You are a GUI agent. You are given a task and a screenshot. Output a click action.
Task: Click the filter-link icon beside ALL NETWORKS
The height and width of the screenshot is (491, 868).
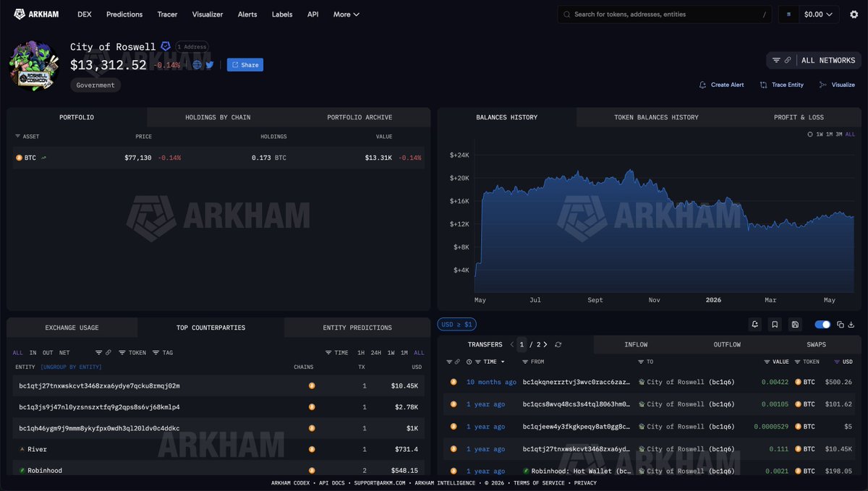[x=787, y=61]
